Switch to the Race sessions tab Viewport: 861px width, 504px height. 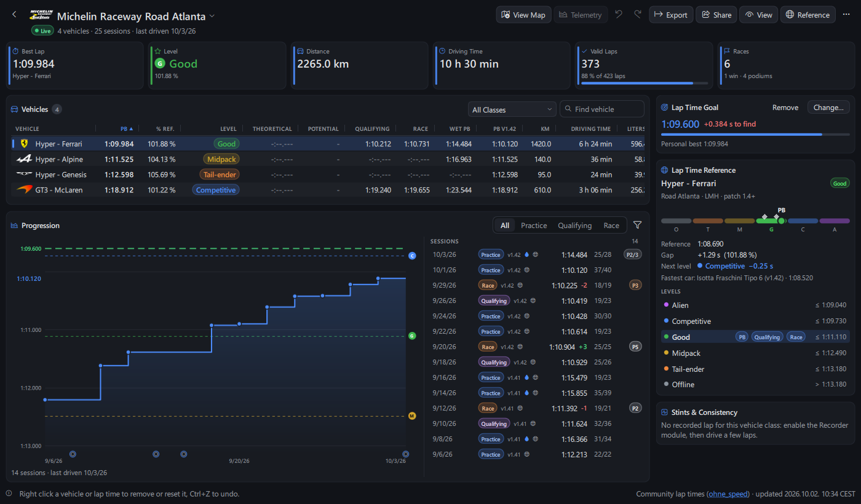click(611, 226)
